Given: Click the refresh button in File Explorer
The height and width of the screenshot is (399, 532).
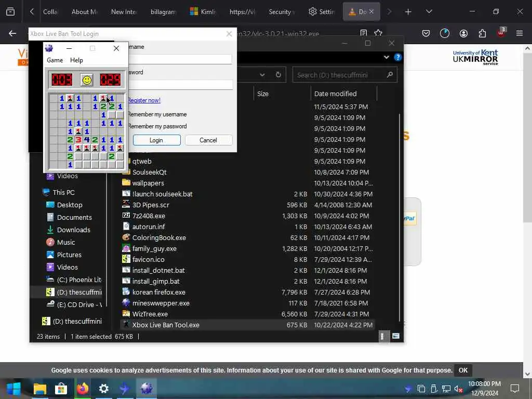Looking at the screenshot, I should pyautogui.click(x=278, y=75).
